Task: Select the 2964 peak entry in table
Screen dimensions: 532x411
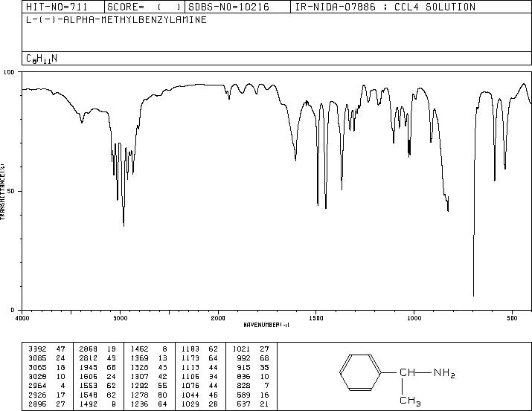Action: coord(47,386)
